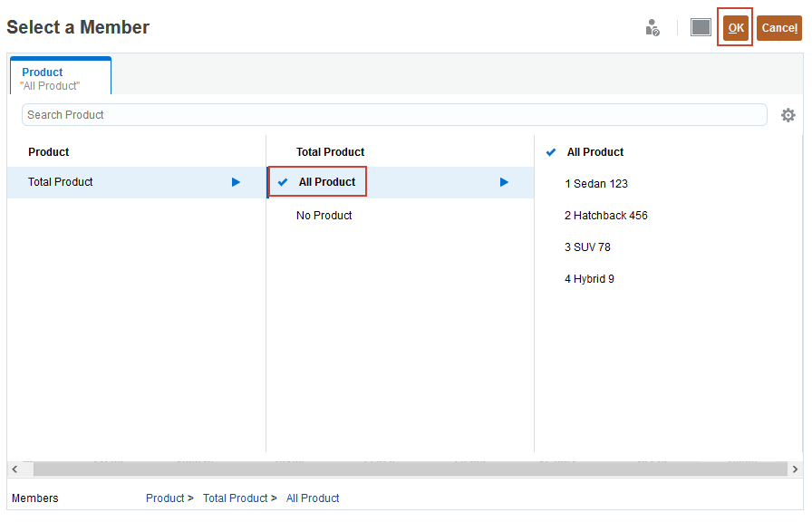Screen dimensions: 812x522
Task: Switch to the Product dimension tab
Action: coord(60,77)
